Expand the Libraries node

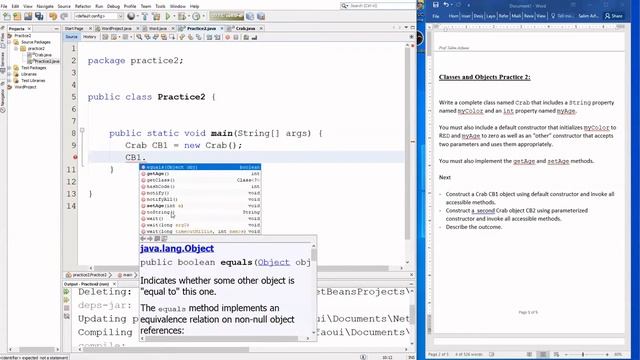coord(10,74)
